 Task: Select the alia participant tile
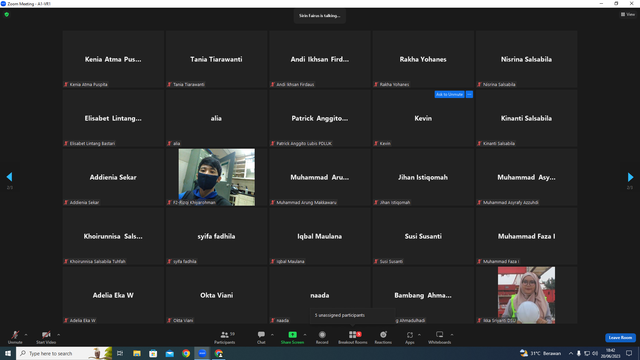tap(216, 118)
